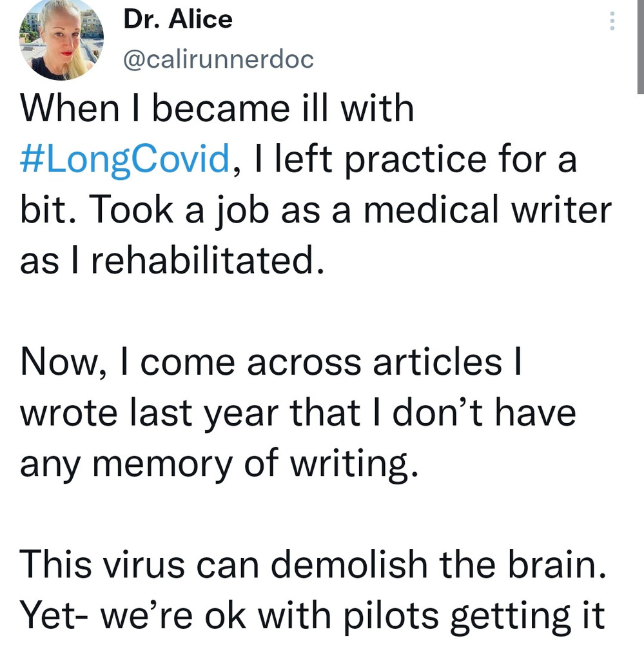Open the three-dot more options menu
644x645 pixels.
(x=612, y=22)
